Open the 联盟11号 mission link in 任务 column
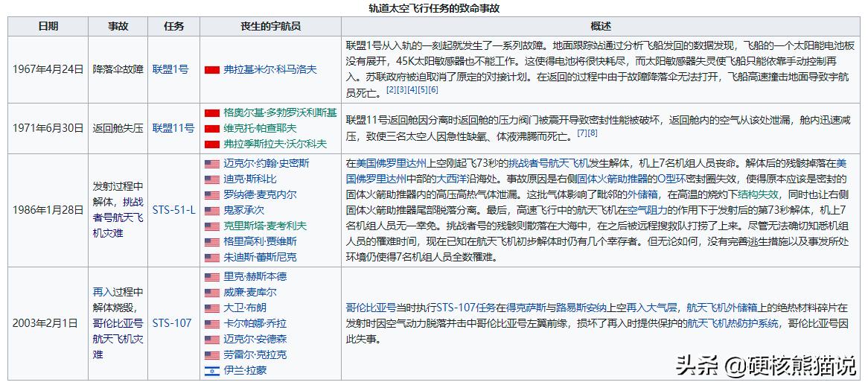This screenshot has height=388, width=868. [173, 128]
